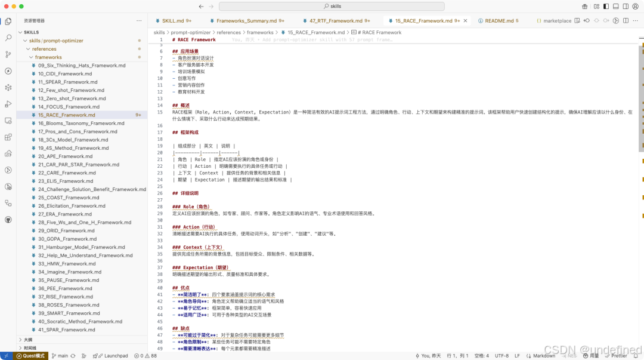Toggle NES in the status bar
Screen dimensions: 644x360
[x=569, y=356]
